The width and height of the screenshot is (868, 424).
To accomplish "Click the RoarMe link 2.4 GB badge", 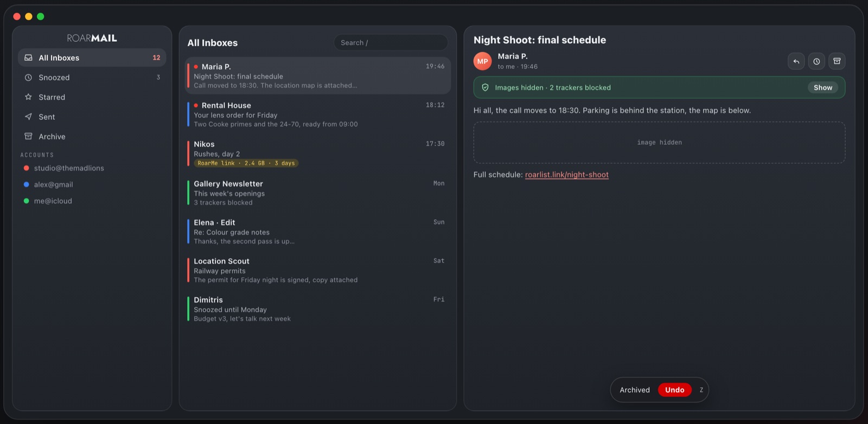I will 246,163.
